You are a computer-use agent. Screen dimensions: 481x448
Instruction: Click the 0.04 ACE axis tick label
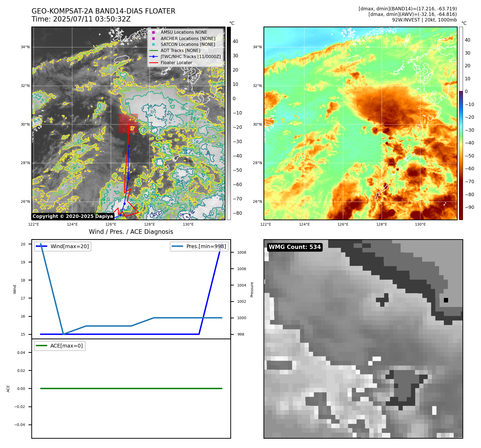coord(21,353)
